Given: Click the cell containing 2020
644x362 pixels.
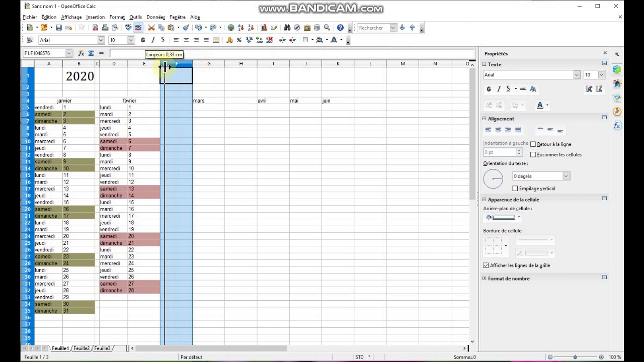Looking at the screenshot, I should pos(79,76).
